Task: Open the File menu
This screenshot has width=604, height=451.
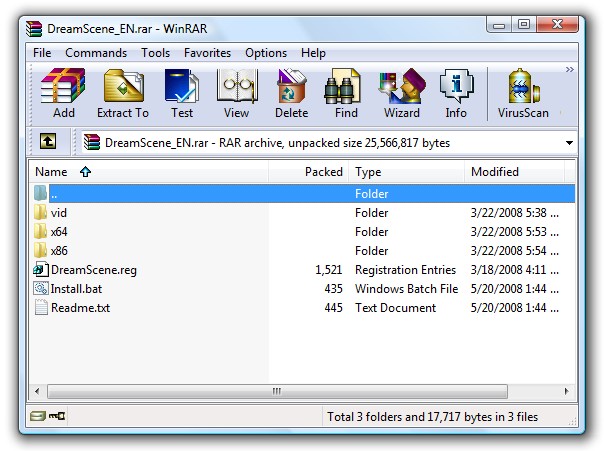Action: pos(42,53)
